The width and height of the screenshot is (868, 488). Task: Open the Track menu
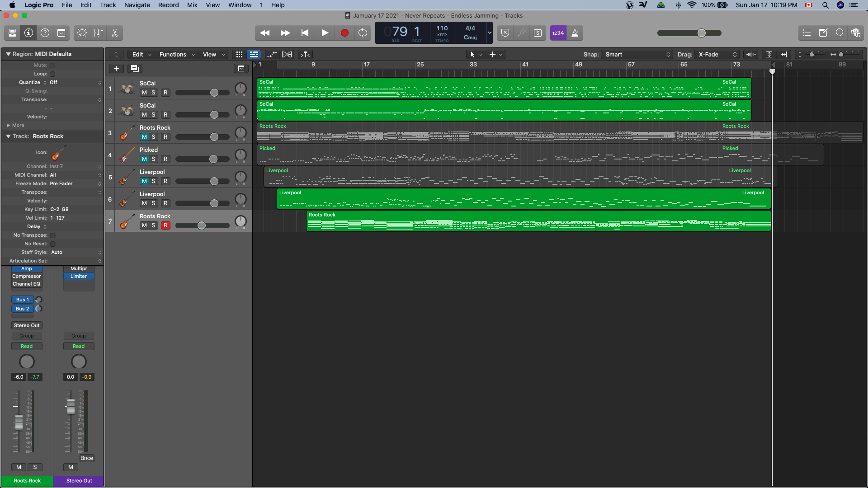108,5
